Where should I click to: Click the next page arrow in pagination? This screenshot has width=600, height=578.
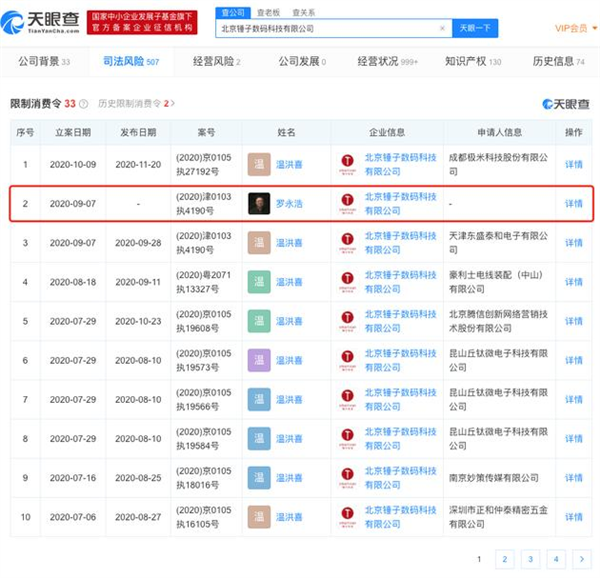coord(582,559)
